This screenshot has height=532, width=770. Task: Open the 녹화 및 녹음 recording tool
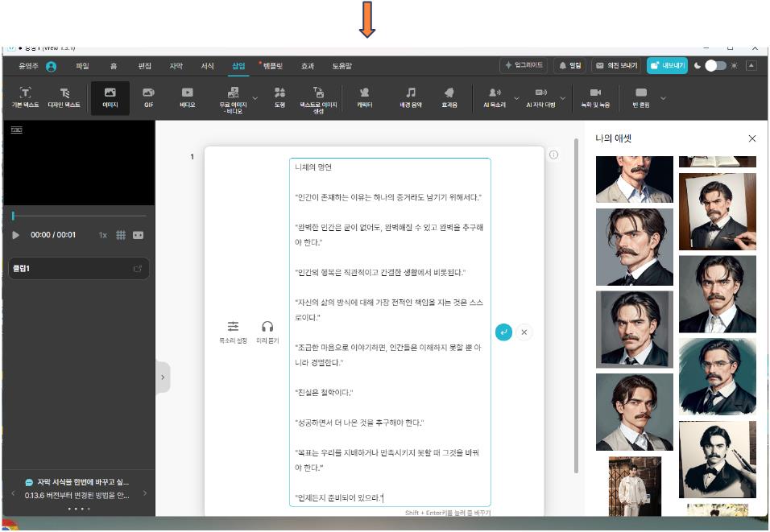click(595, 97)
